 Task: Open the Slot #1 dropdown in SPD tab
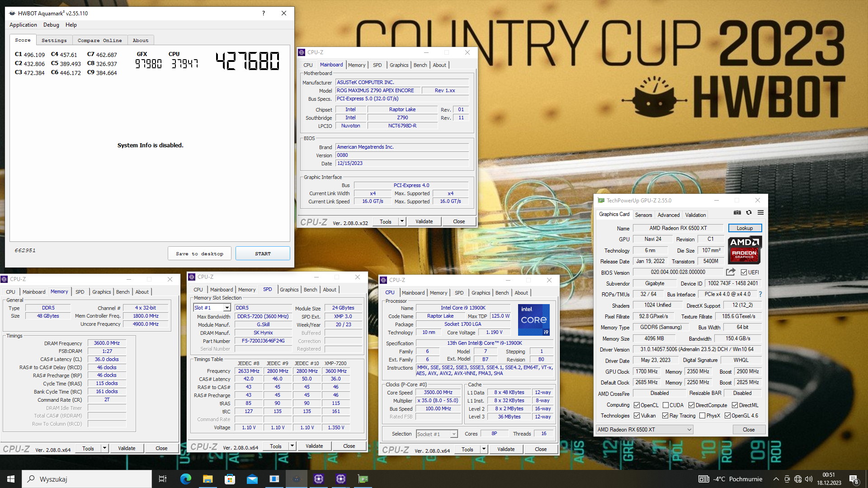pos(212,308)
